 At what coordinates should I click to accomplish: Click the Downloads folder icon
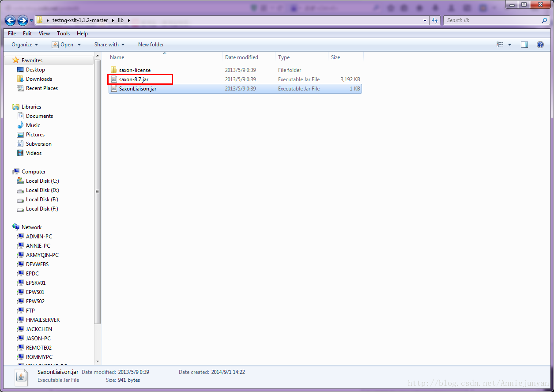point(20,79)
